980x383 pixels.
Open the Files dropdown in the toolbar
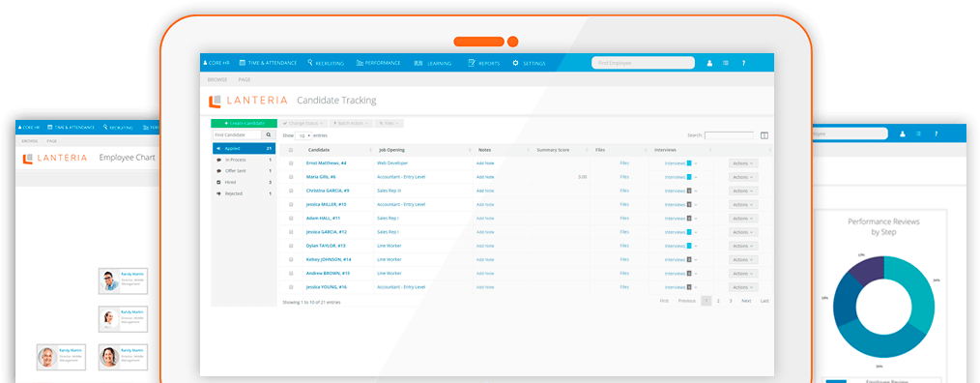[x=389, y=123]
